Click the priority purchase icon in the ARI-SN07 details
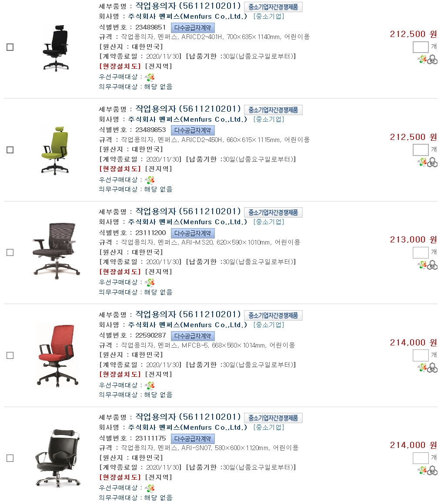The image size is (441, 504). (150, 488)
